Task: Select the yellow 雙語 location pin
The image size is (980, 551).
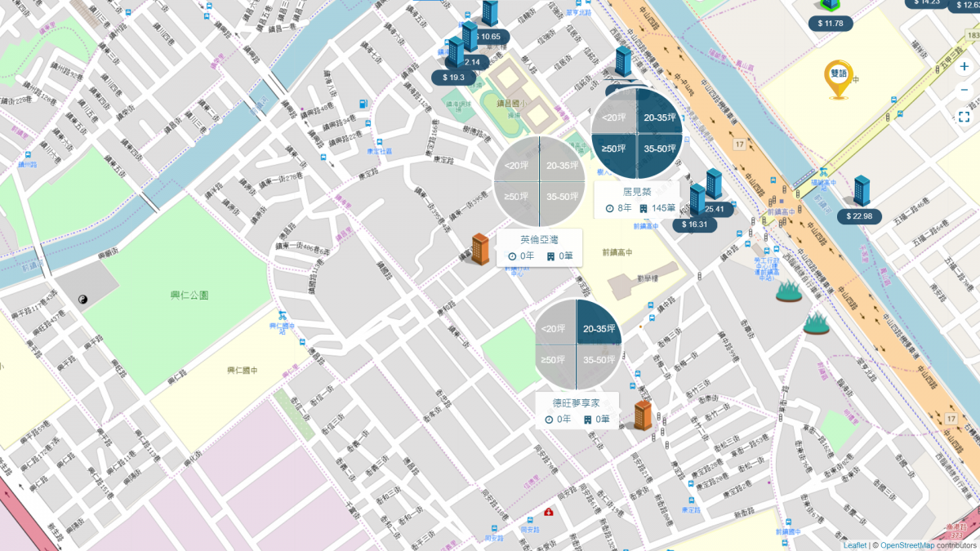Action: 838,79
